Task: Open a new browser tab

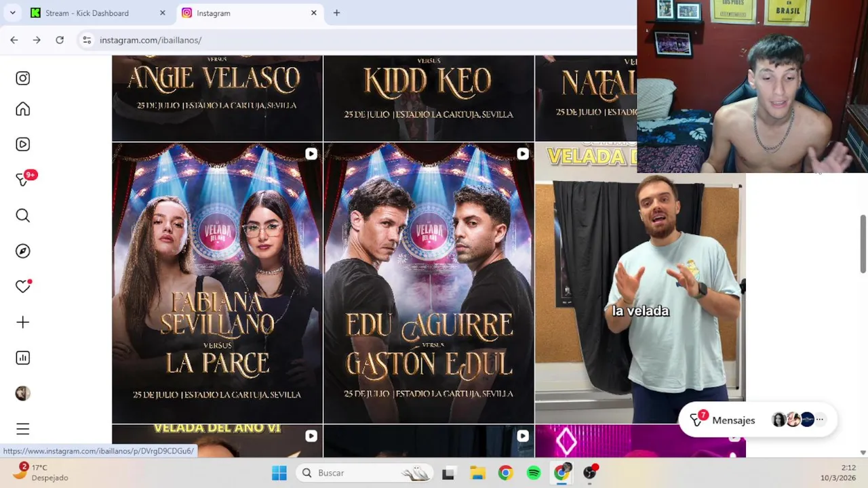Action: 336,13
